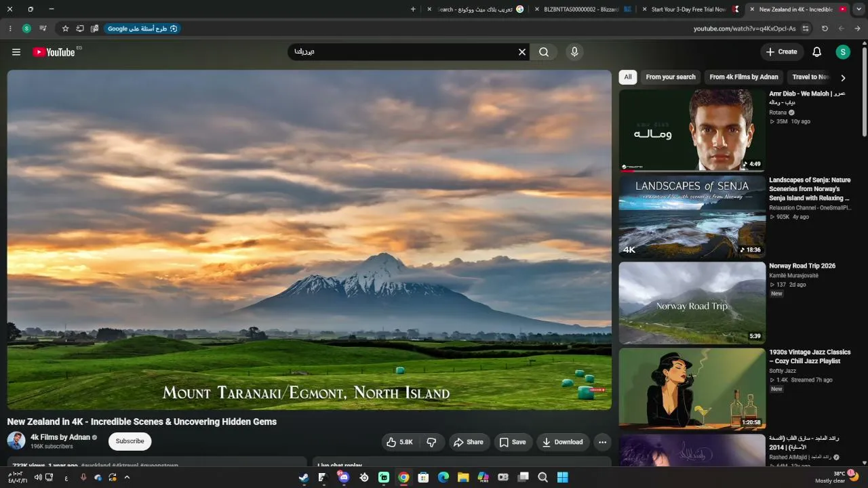Open Microsoft Edge from the taskbar
The height and width of the screenshot is (488, 868).
[443, 477]
